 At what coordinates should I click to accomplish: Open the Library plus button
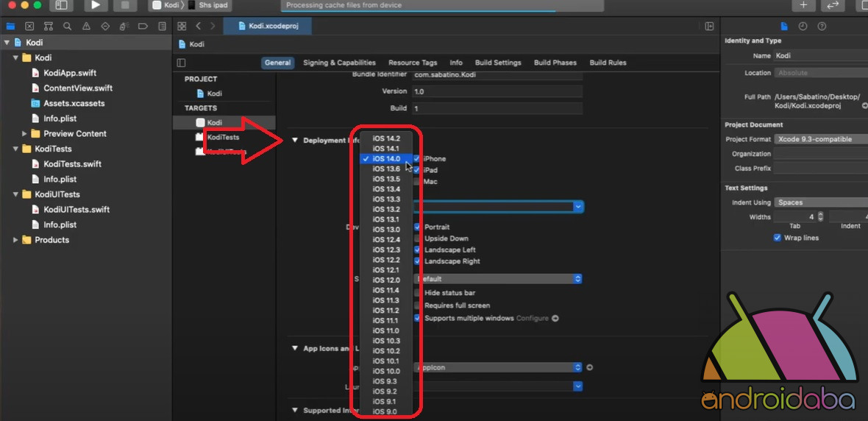pos(803,5)
